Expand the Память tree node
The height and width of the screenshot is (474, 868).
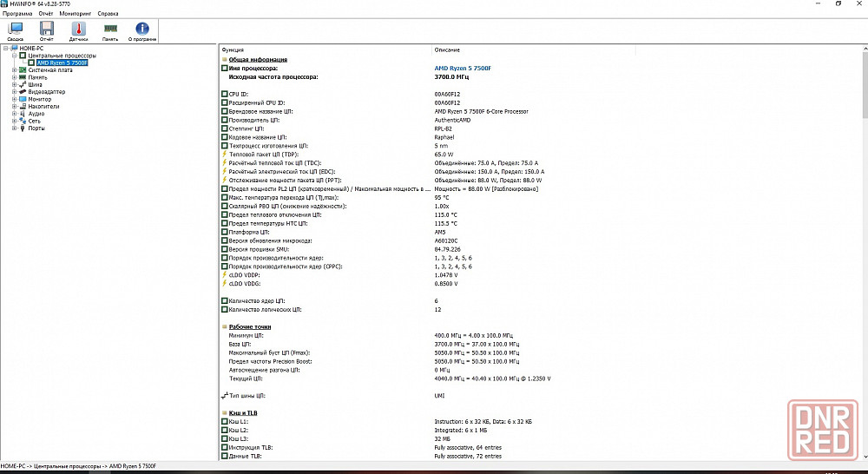click(x=15, y=77)
